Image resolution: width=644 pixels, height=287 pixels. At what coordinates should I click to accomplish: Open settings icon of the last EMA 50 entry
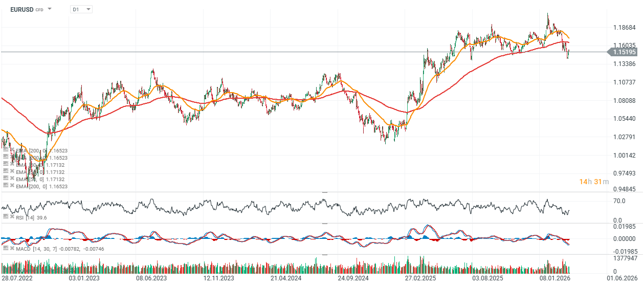click(6, 180)
